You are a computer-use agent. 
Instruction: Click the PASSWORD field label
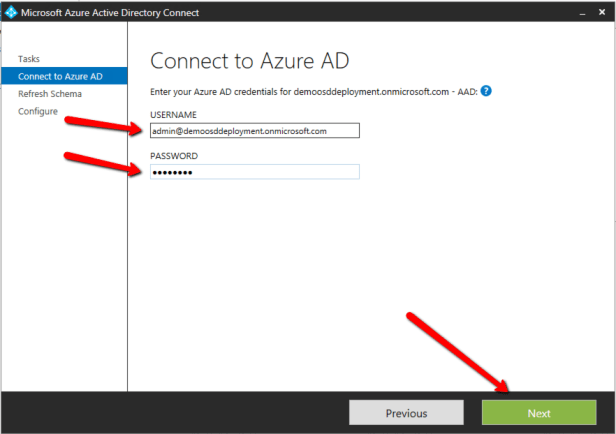tap(174, 156)
